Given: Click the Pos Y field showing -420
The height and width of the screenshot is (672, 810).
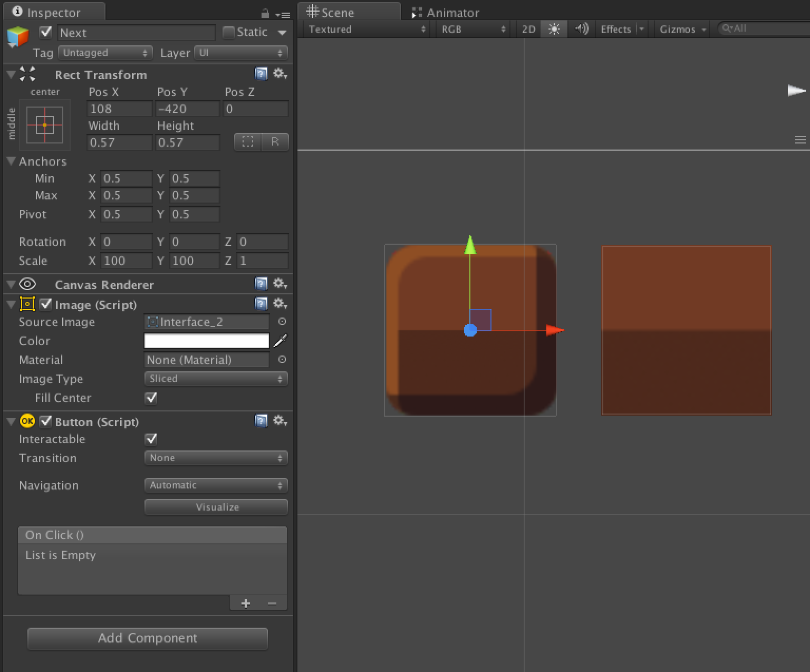Looking at the screenshot, I should [187, 109].
